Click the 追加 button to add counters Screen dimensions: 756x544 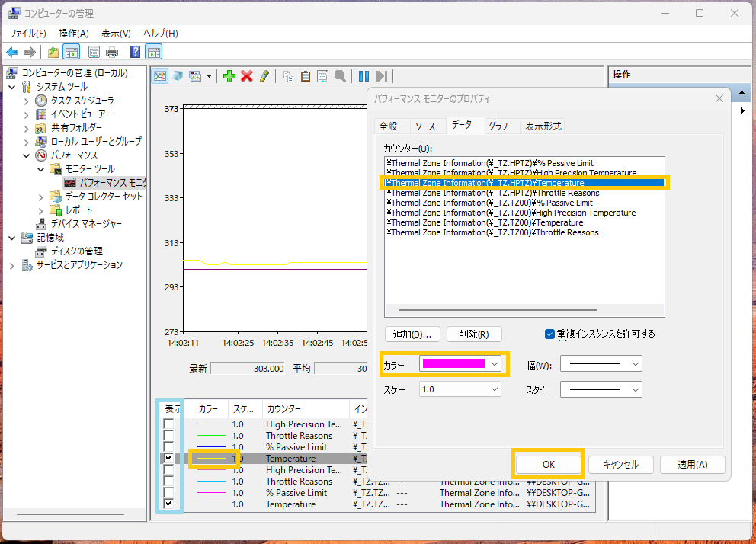412,334
